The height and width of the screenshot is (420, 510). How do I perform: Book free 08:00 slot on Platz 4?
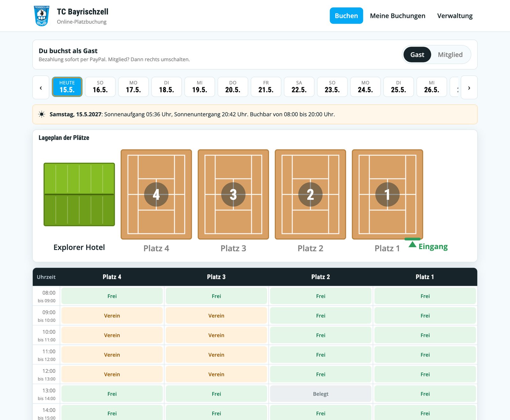(x=112, y=296)
